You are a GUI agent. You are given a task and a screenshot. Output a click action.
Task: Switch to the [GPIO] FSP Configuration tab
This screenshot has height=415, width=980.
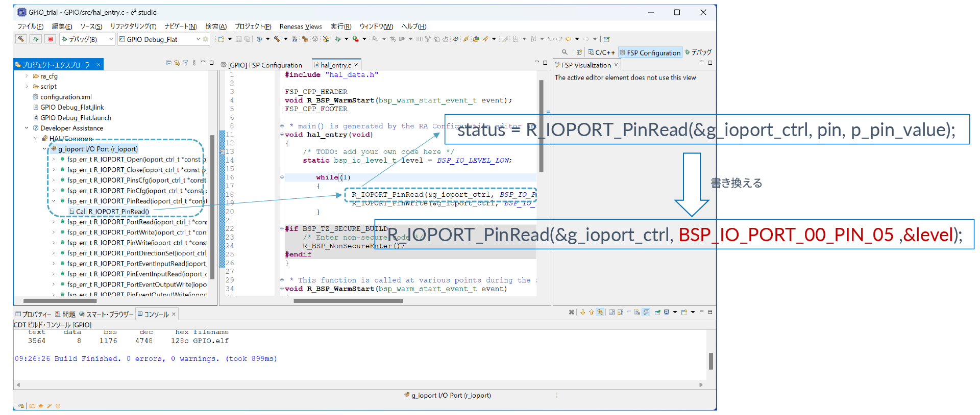click(264, 65)
